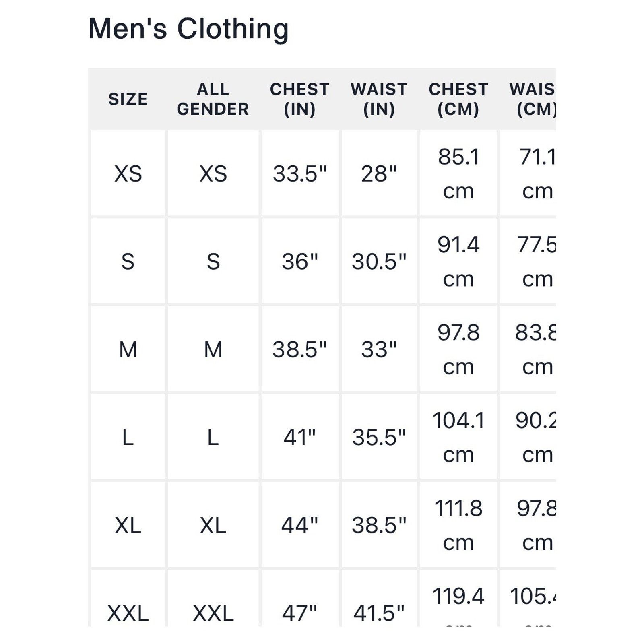Select the SIZE column header
The image size is (644, 644).
(128, 99)
